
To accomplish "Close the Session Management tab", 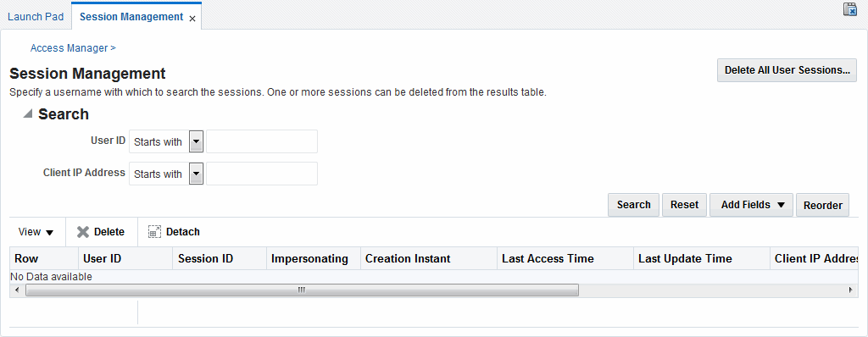I will 192,19.
